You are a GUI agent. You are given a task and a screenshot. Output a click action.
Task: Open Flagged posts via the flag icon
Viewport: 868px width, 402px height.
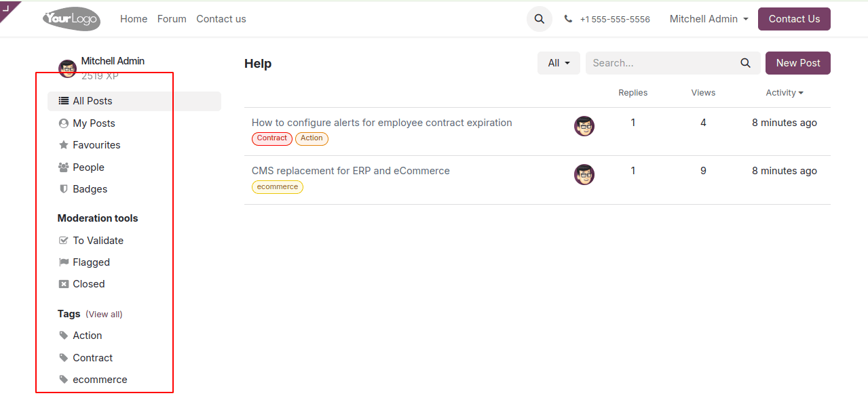(62, 262)
